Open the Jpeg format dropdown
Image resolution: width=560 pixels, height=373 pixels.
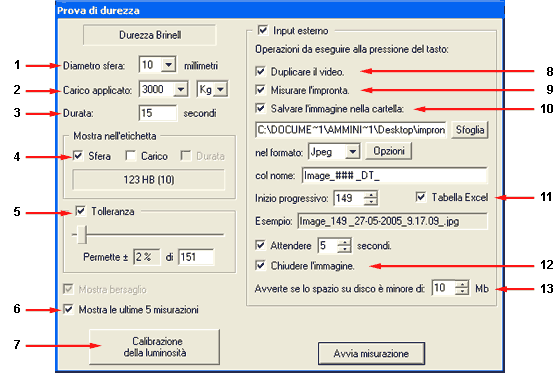pos(352,152)
